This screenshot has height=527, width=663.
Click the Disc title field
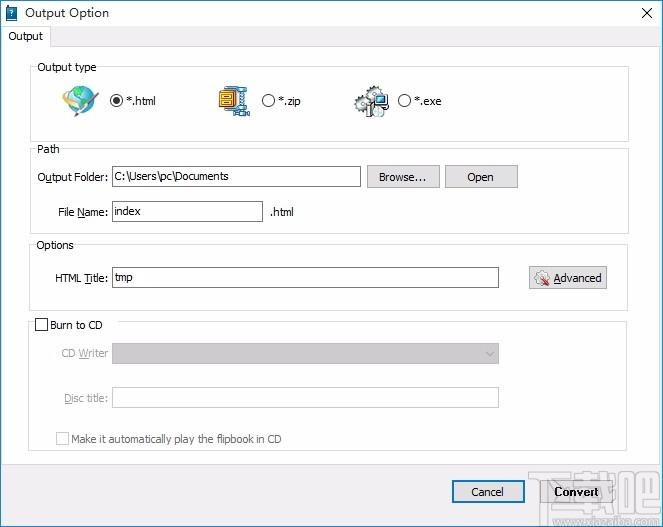(x=305, y=398)
